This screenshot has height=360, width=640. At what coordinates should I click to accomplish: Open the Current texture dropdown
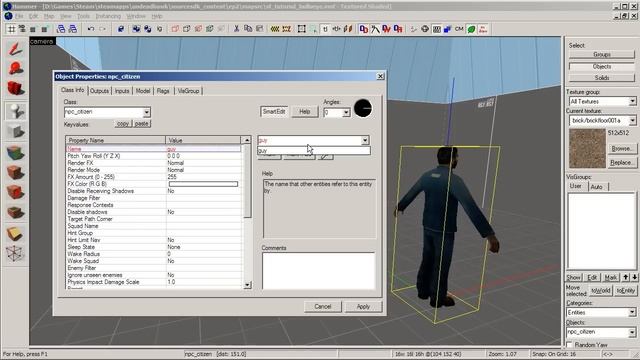[x=632, y=120]
